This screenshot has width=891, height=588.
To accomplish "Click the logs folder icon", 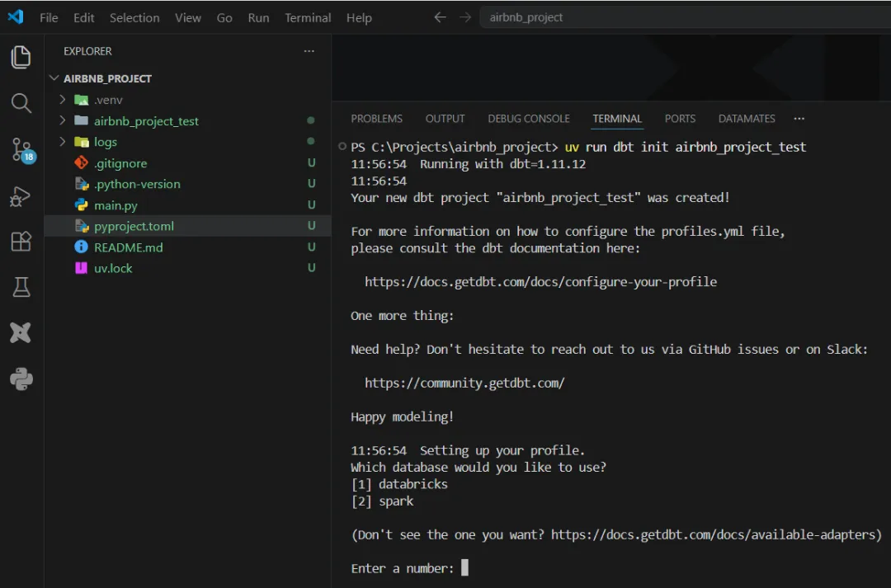I will [x=81, y=142].
